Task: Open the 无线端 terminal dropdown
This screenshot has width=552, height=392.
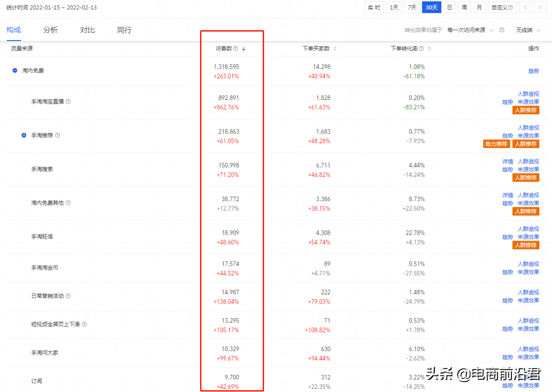Action: pyautogui.click(x=525, y=30)
